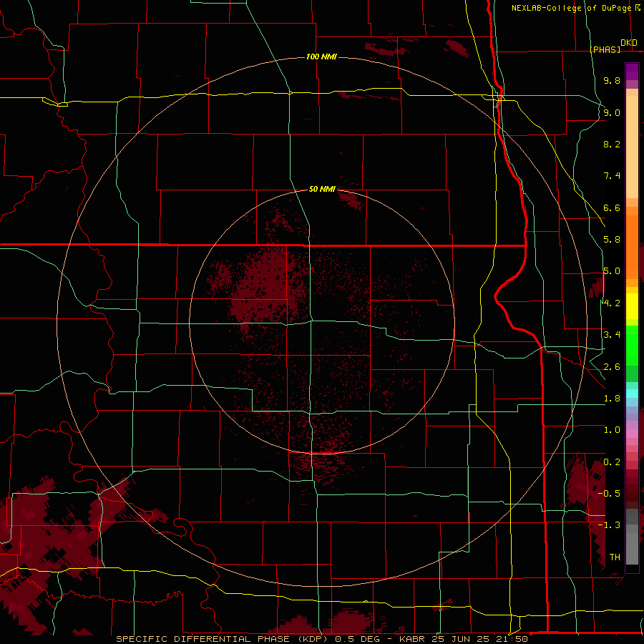The image size is (644, 644).
Task: Click the 1.8 legend value
Action: click(612, 399)
